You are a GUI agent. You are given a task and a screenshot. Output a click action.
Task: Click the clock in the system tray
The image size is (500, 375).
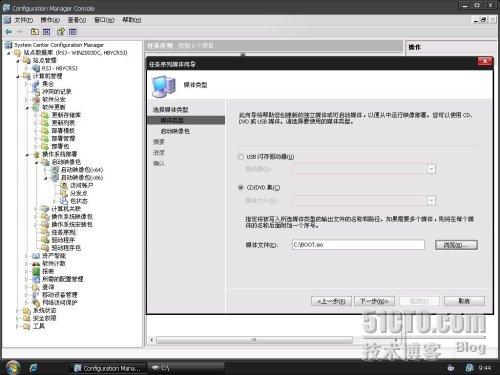[485, 368]
